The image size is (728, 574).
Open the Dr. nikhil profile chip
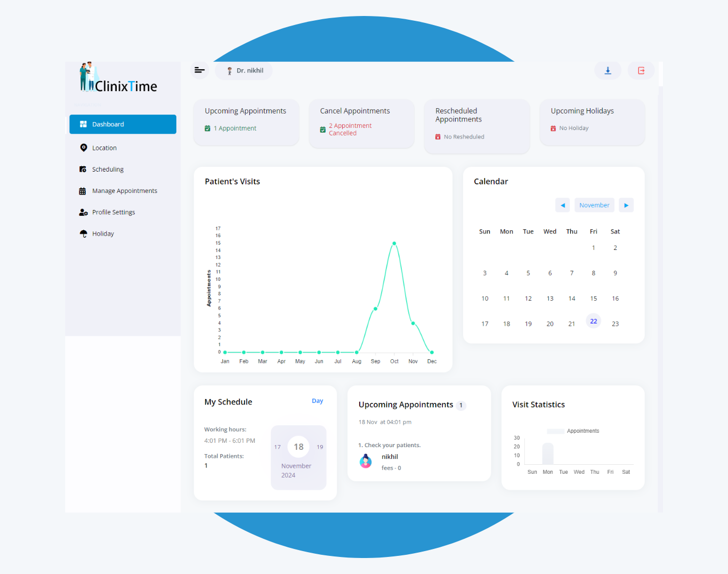[x=244, y=70]
